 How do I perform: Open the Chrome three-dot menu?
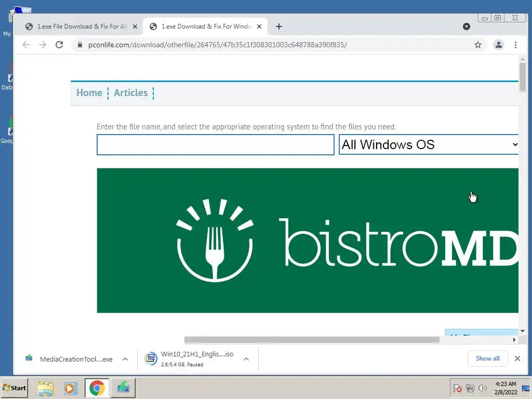point(515,45)
